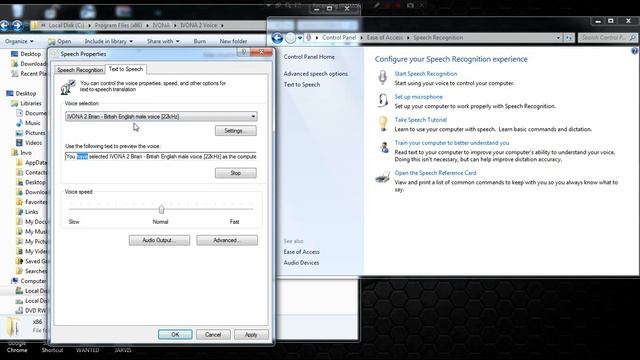Open the Set up microphone link

click(418, 97)
